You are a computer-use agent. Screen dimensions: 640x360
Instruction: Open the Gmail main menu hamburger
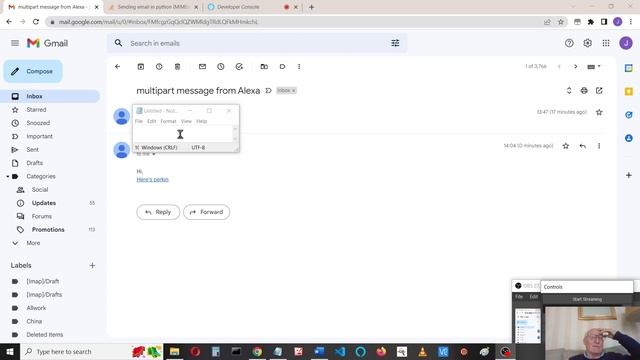(x=15, y=43)
